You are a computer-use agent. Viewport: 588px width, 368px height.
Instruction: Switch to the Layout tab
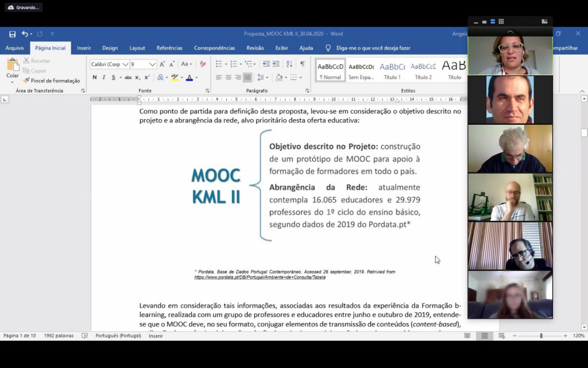click(x=137, y=48)
